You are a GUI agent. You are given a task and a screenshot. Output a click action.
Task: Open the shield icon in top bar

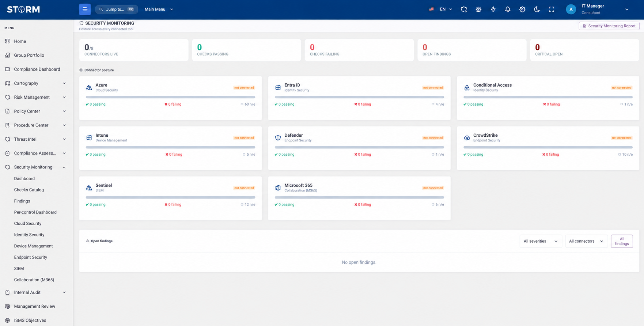tap(464, 10)
